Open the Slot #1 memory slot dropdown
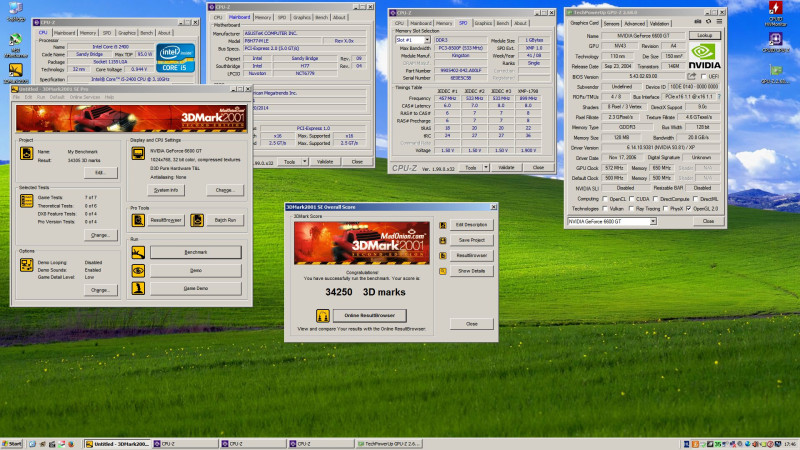The width and height of the screenshot is (800, 450). pos(427,40)
